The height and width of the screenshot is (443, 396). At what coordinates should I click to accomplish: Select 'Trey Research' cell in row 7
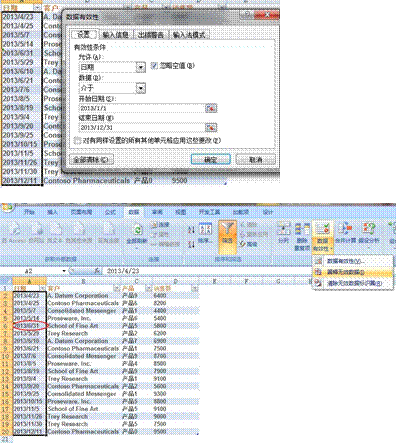tap(83, 333)
